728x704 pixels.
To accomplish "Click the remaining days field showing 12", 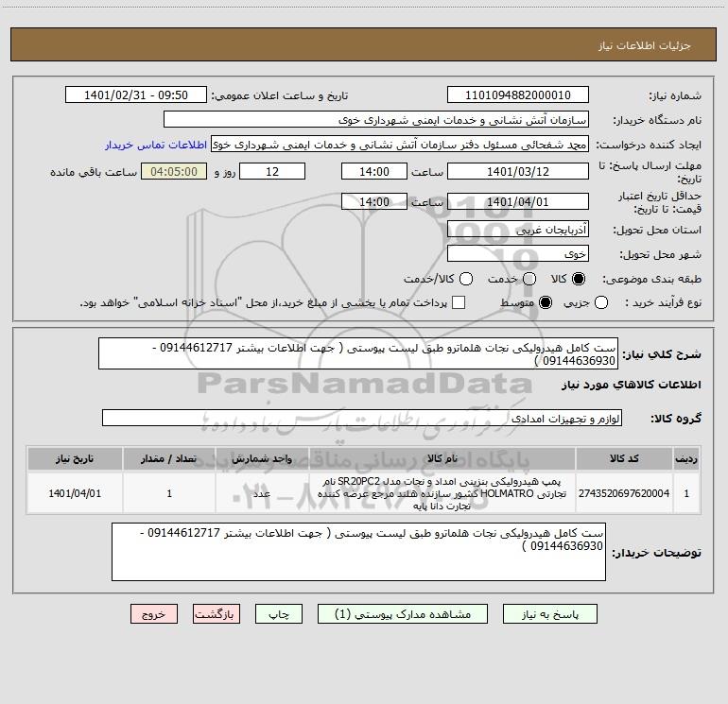I will point(272,171).
